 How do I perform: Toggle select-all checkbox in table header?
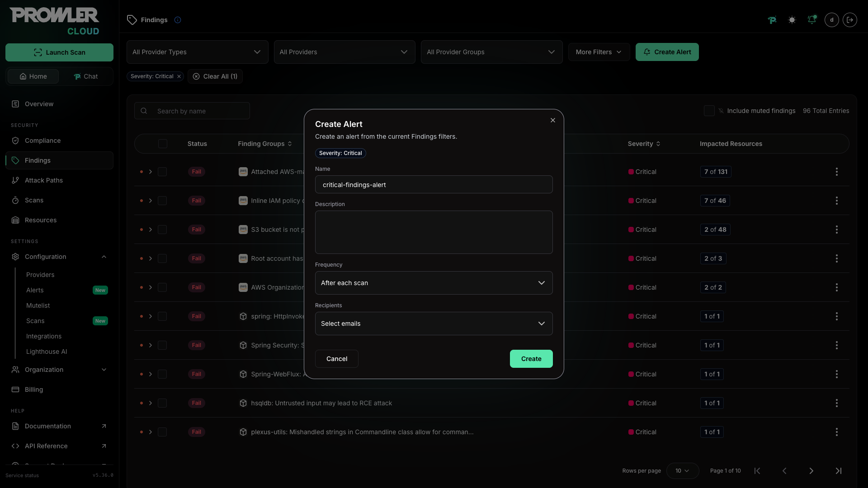click(x=163, y=144)
